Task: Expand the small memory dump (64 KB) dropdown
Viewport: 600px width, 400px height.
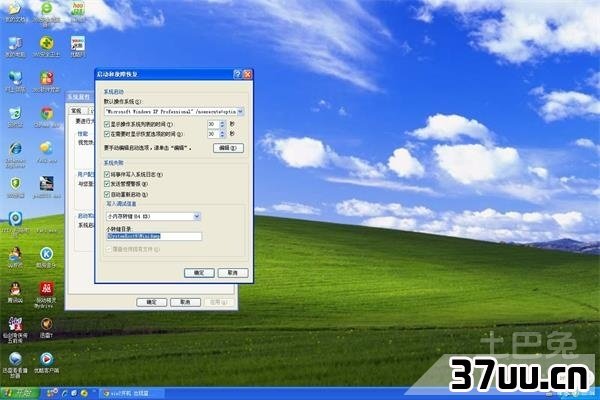Action: tap(197, 216)
